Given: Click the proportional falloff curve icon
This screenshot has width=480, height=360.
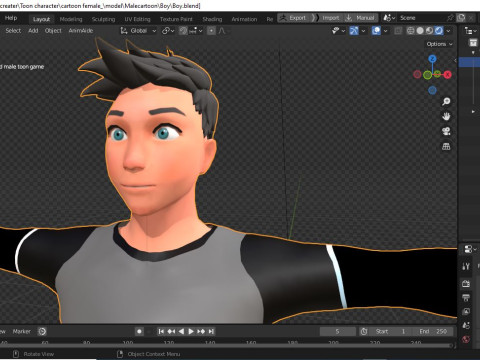Looking at the screenshot, I should pyautogui.click(x=222, y=31).
